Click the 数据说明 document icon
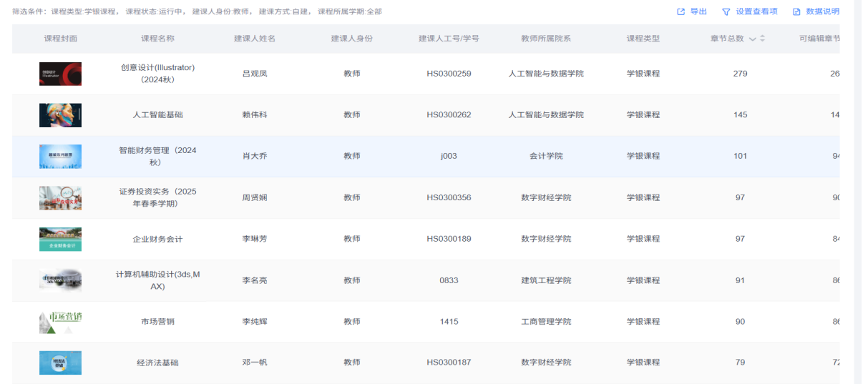The image size is (868, 384). [796, 11]
